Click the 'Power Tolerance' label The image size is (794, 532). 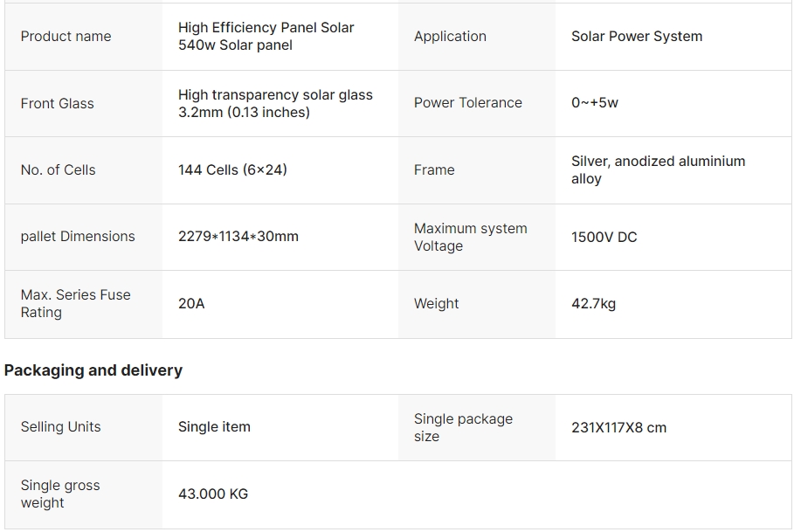pos(467,103)
